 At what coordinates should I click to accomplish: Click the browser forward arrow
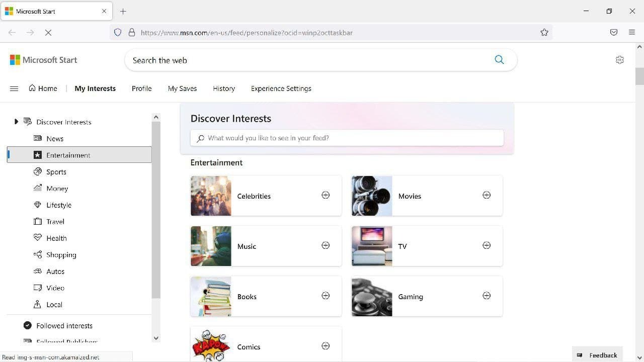30,32
